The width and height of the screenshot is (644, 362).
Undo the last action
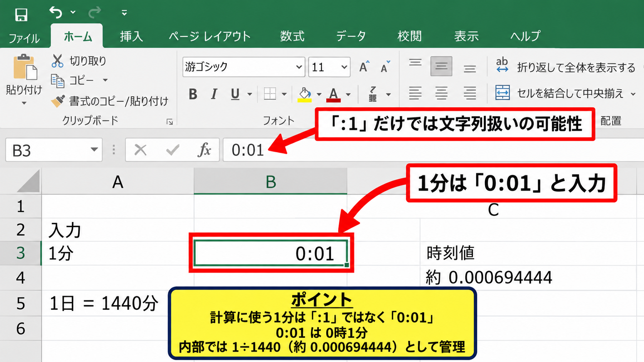click(56, 13)
